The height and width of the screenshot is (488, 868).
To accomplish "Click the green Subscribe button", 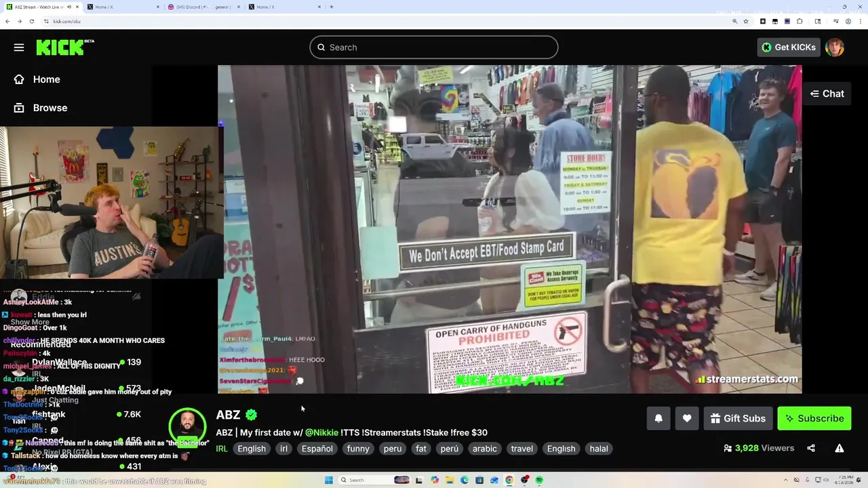I will (814, 418).
